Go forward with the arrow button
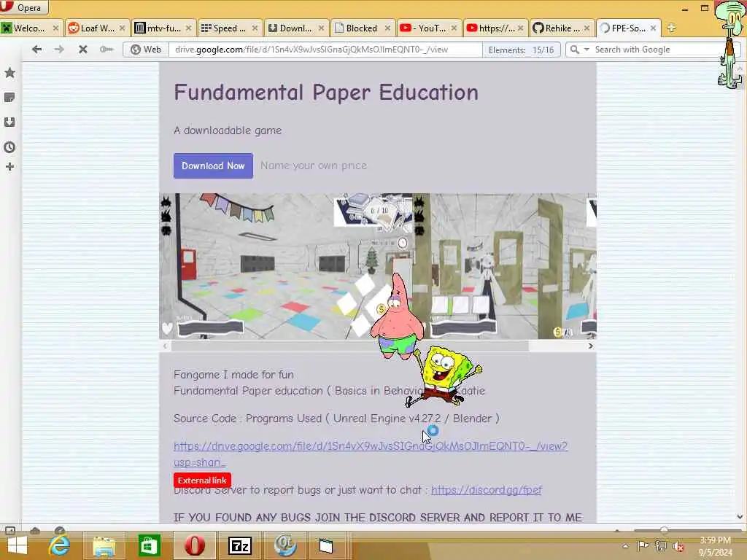The height and width of the screenshot is (560, 747). pyautogui.click(x=59, y=49)
